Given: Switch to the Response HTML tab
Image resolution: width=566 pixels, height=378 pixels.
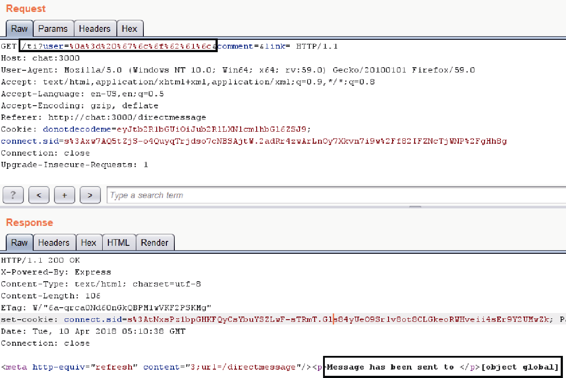Looking at the screenshot, I should pos(118,243).
